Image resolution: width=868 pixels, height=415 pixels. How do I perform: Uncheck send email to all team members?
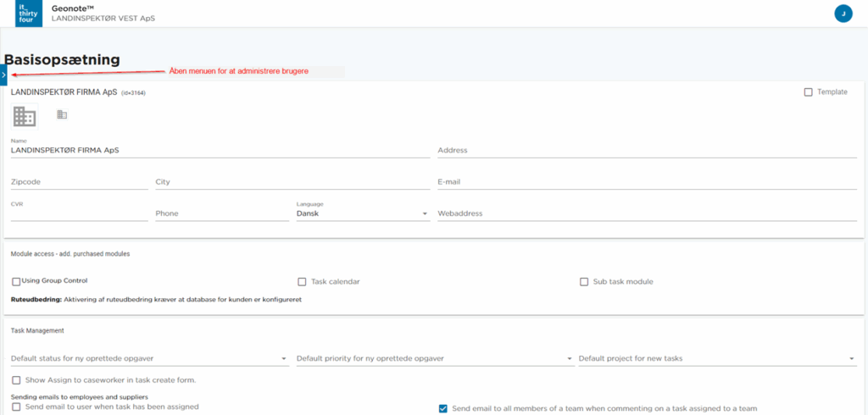pyautogui.click(x=442, y=408)
